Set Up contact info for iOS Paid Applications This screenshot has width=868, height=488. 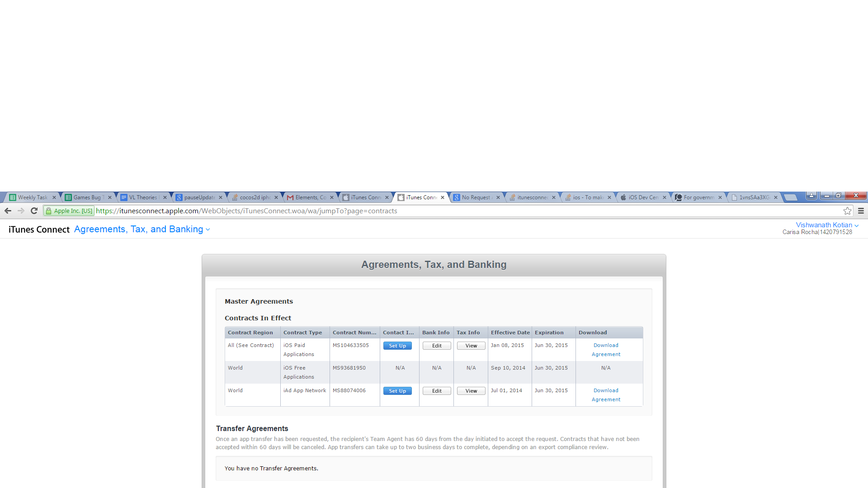pyautogui.click(x=397, y=346)
